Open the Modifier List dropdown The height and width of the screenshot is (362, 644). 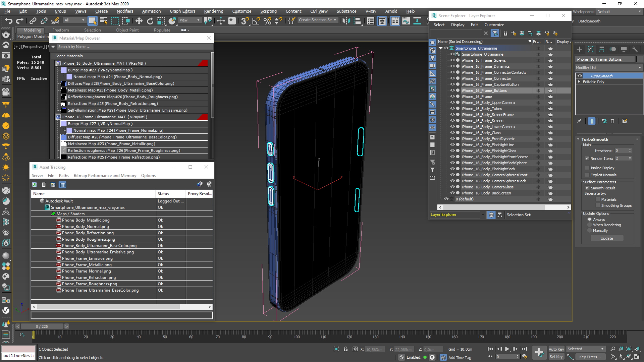click(608, 68)
